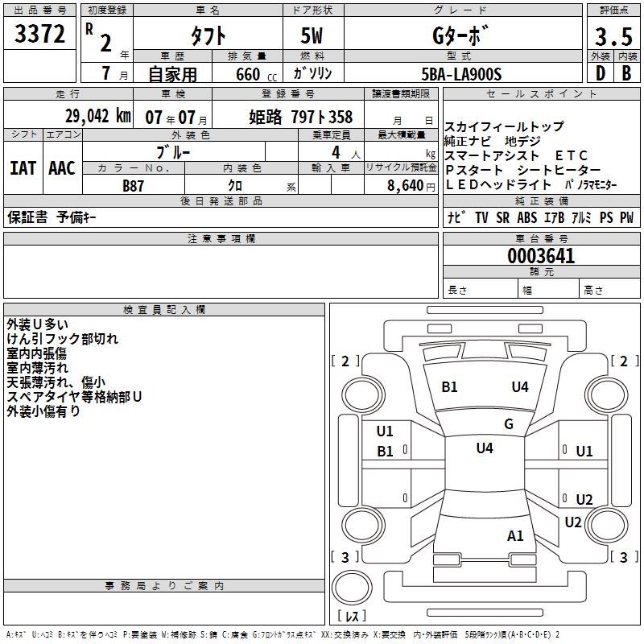Select registration number 姫路 797ト358
This screenshot has height=644, width=644.
[300, 117]
